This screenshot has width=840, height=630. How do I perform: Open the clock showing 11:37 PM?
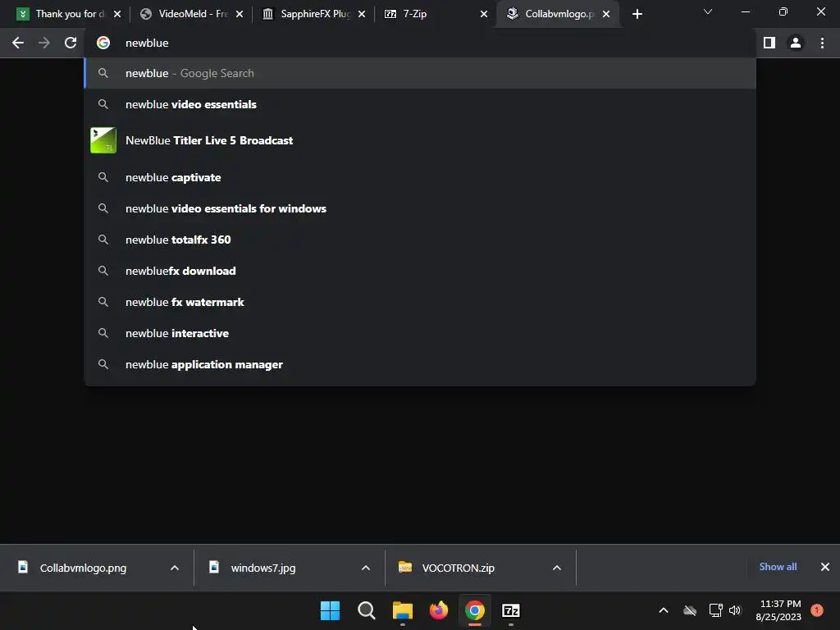coord(778,610)
